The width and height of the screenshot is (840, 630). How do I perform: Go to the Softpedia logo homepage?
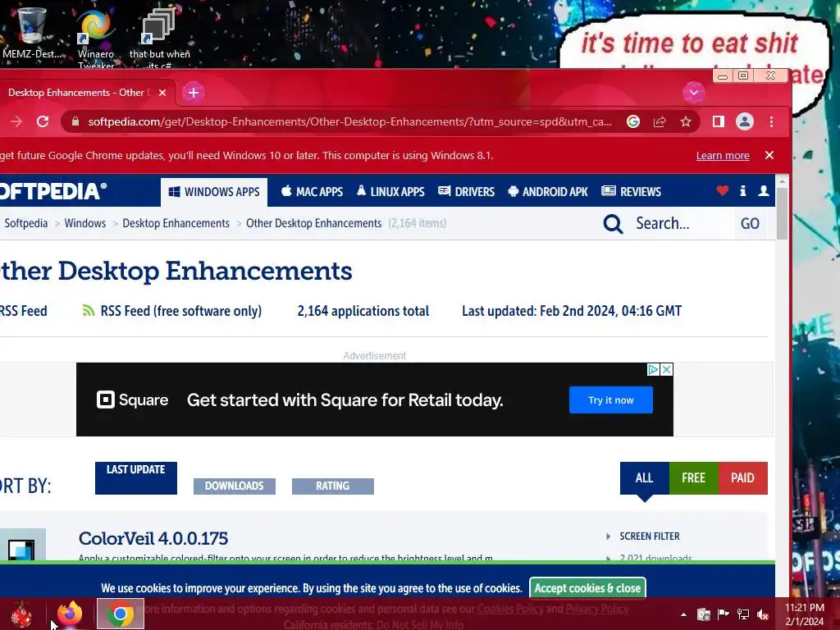coord(53,191)
